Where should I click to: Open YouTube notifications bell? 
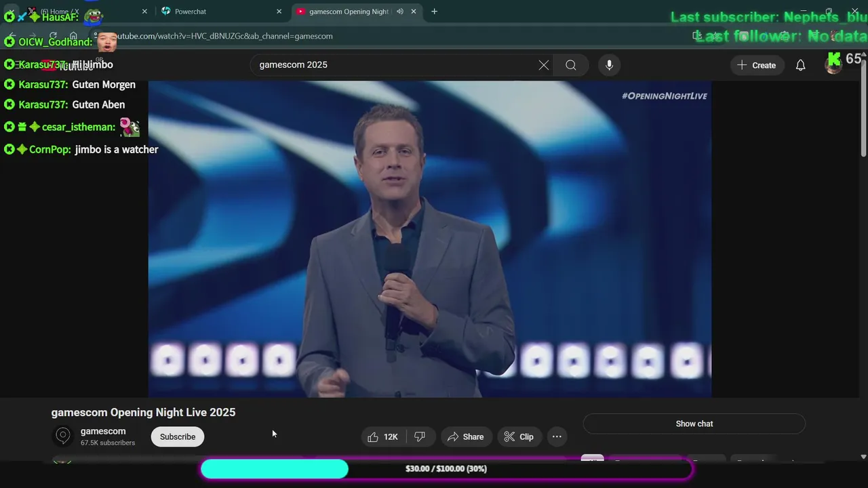(801, 65)
